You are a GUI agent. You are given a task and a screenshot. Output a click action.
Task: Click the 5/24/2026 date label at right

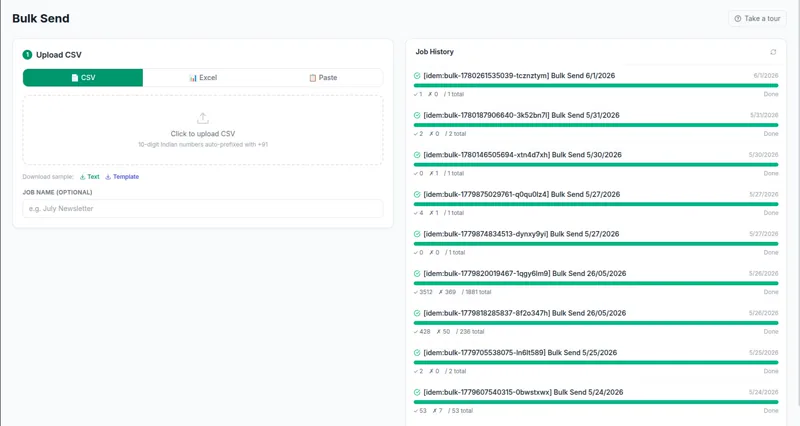[x=764, y=392]
